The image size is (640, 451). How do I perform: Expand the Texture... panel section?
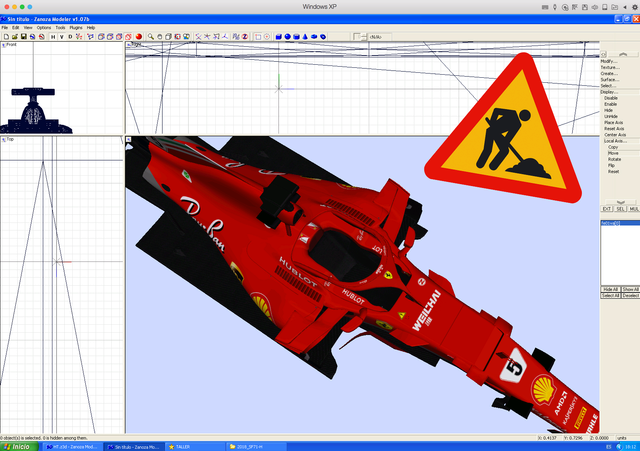pos(610,67)
